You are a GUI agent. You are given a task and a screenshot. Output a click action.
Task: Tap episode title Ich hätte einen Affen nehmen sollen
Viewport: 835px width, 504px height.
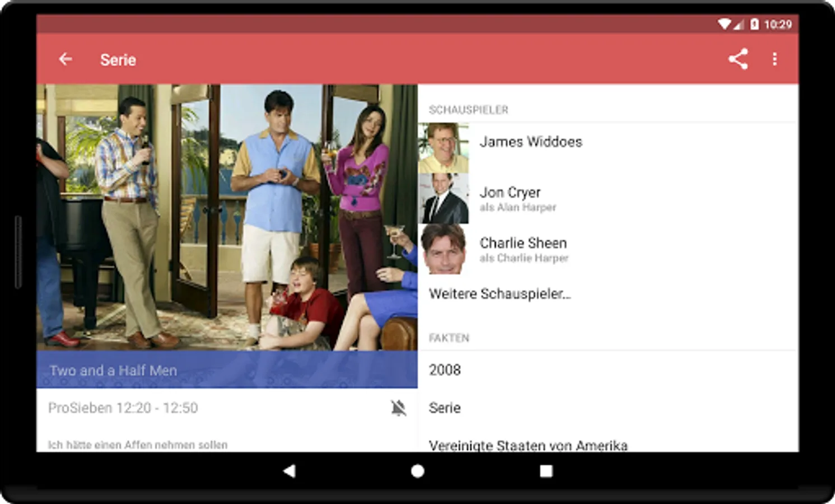click(138, 445)
